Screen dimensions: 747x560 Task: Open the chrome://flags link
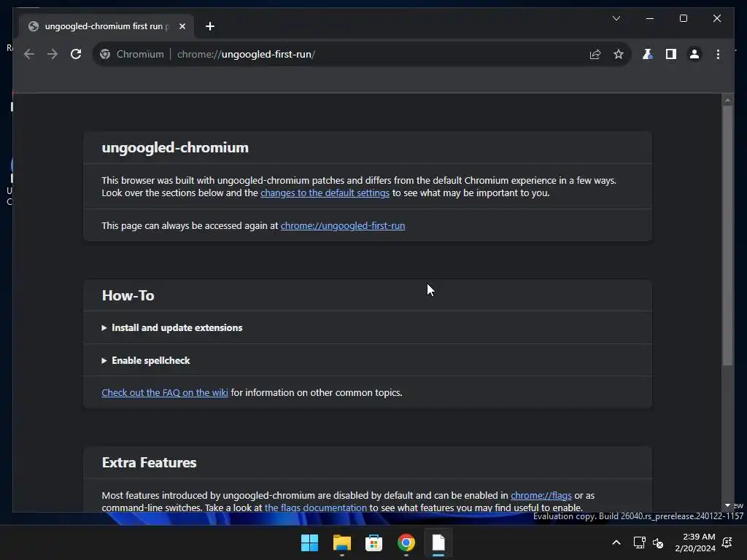coord(541,495)
